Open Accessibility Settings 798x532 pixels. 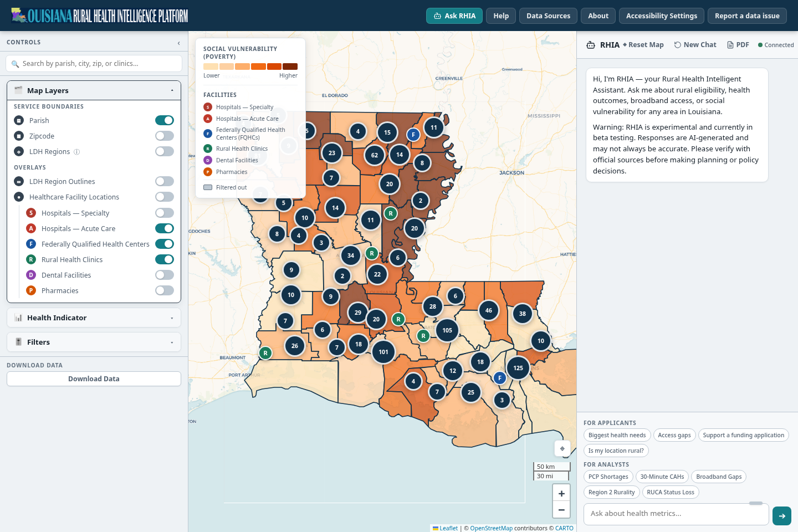point(662,16)
